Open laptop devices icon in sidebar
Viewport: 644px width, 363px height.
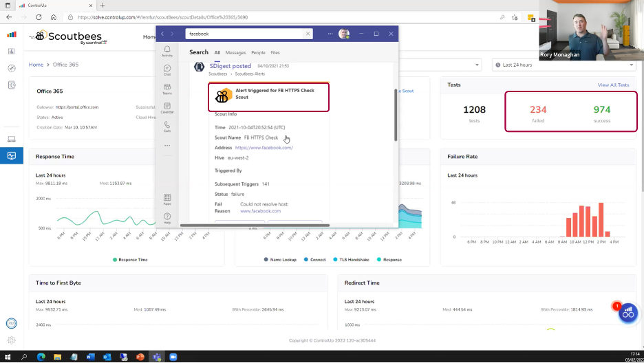[12, 139]
